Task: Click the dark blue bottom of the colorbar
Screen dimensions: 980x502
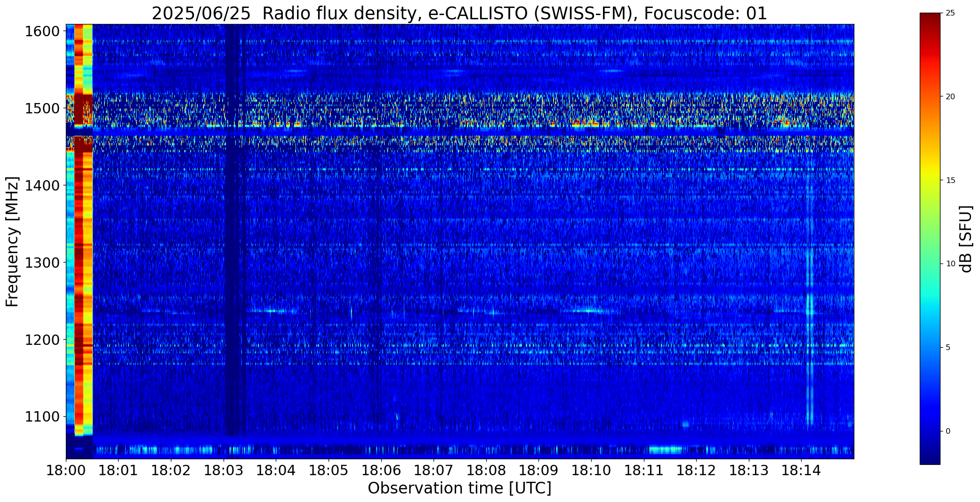Action: coord(930,455)
